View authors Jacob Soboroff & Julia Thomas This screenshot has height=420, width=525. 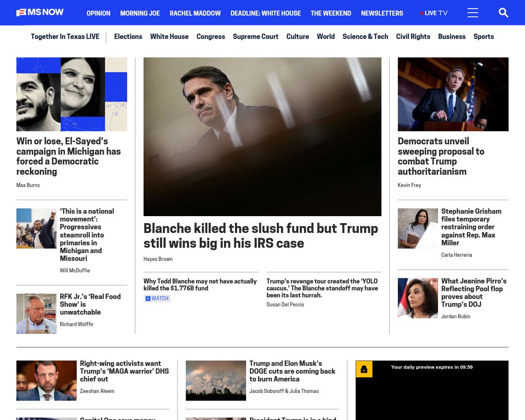coord(284,391)
